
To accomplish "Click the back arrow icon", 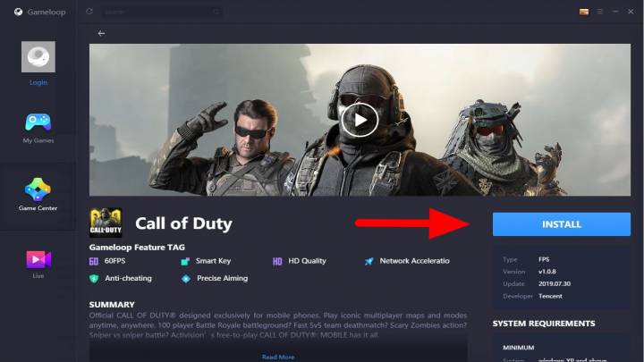I will point(101,33).
